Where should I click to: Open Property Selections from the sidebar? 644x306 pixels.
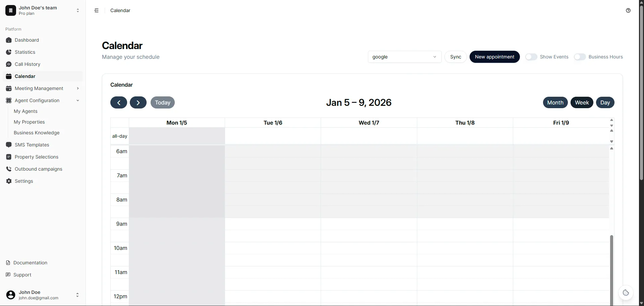coord(9,157)
